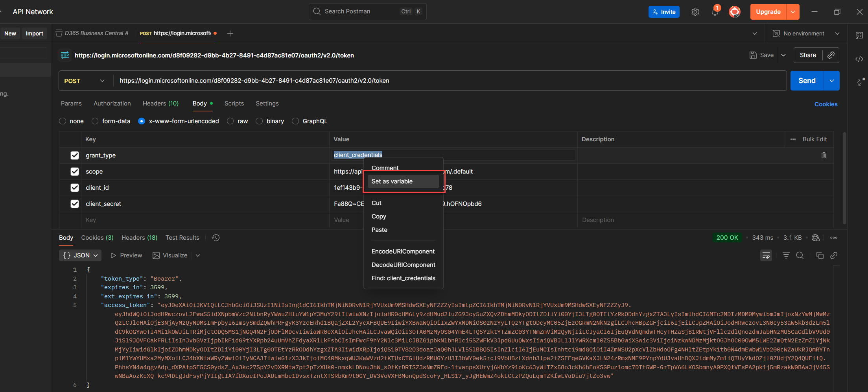Viewport: 868px width, 392px height.
Task: Select the GraphQL body type
Action: coord(295,121)
